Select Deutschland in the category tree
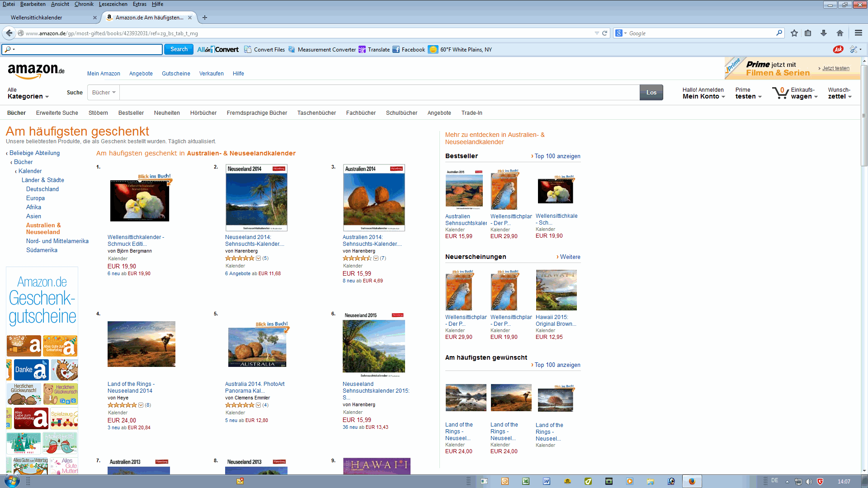The image size is (868, 488). coord(42,189)
